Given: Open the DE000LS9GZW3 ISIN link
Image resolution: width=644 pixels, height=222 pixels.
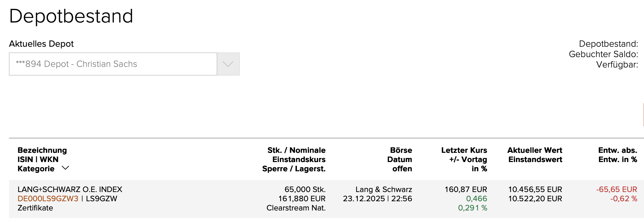Looking at the screenshot, I should pos(48,199).
